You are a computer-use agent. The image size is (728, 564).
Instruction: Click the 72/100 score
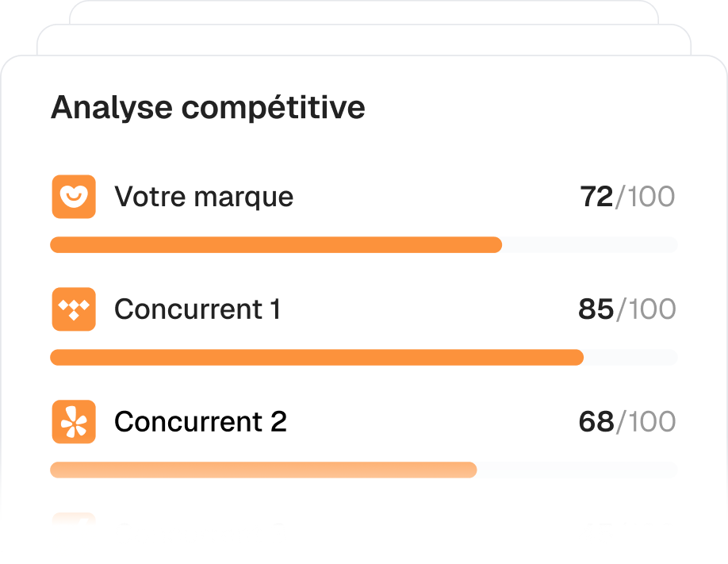click(x=627, y=197)
